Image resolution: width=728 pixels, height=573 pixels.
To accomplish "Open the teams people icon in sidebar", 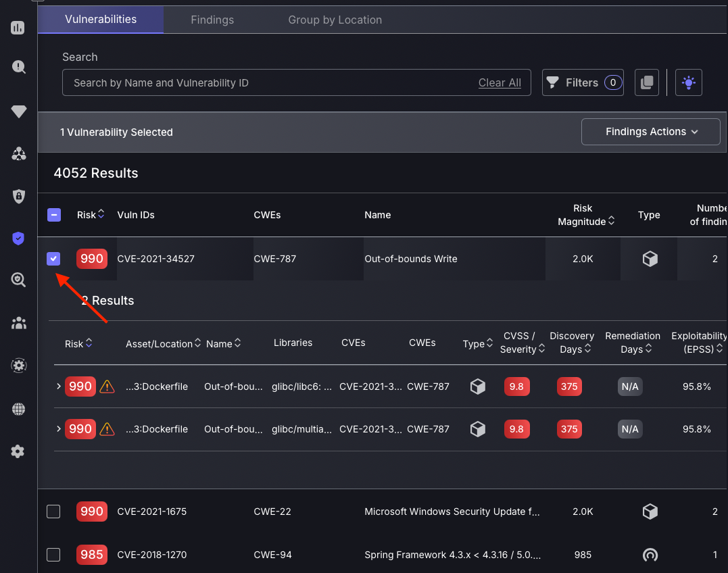I will tap(18, 323).
